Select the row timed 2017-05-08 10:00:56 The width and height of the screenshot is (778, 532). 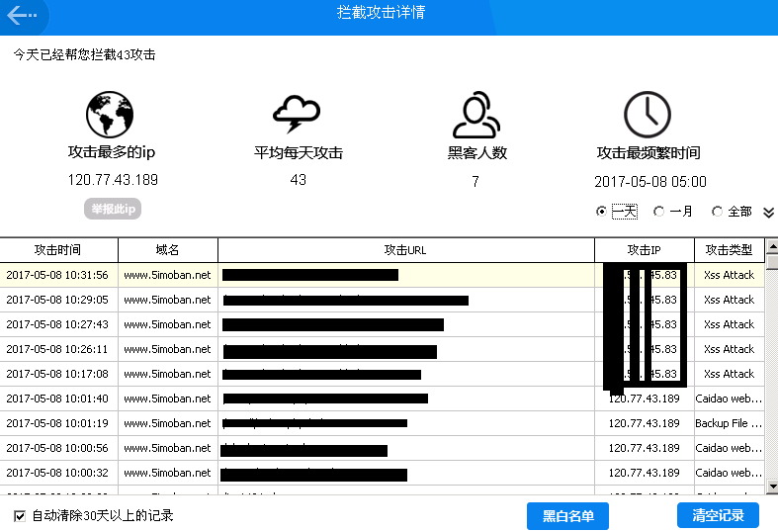[x=382, y=448]
